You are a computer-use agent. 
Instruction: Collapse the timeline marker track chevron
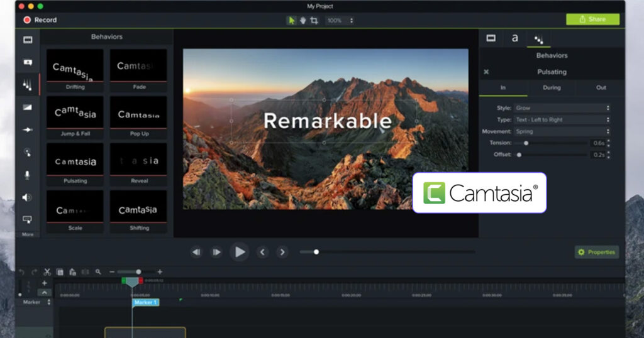click(44, 292)
